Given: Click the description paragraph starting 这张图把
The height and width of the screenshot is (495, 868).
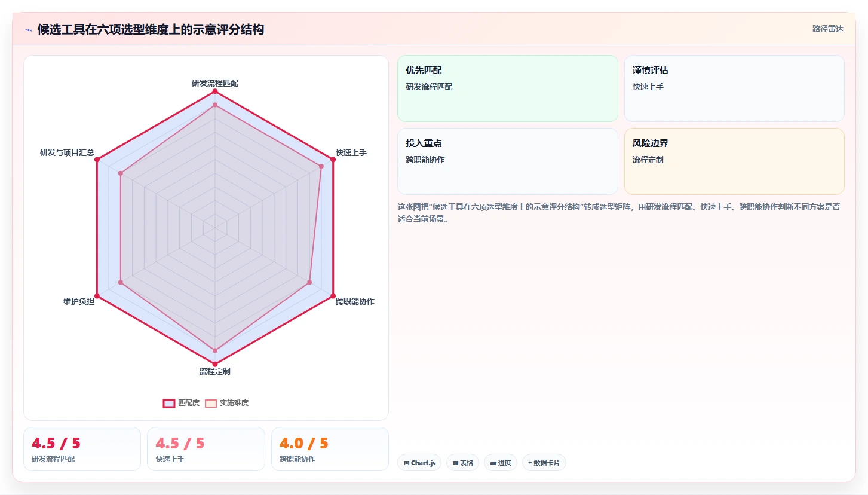Looking at the screenshot, I should pyautogui.click(x=618, y=213).
